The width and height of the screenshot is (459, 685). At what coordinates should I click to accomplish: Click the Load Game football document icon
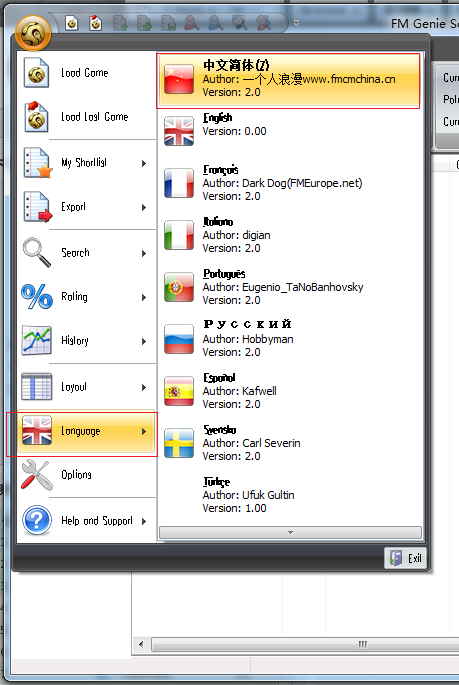pyautogui.click(x=36, y=73)
